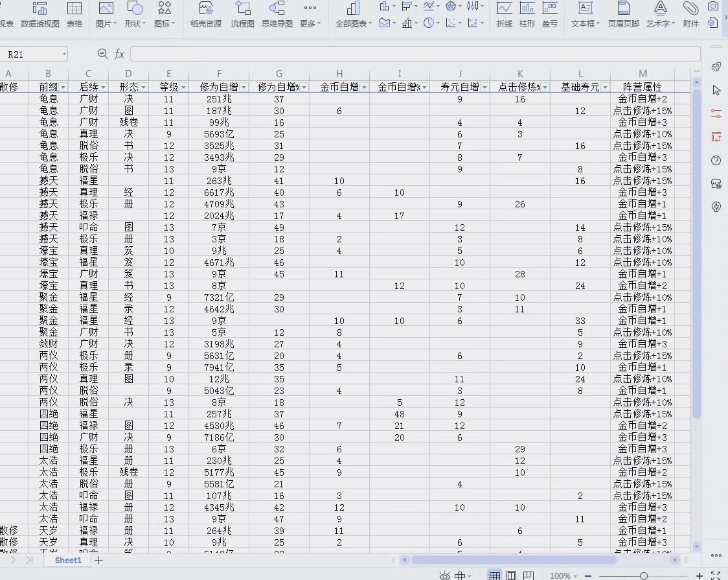Click the zoom in plus button
The height and width of the screenshot is (580, 728).
pyautogui.click(x=700, y=576)
